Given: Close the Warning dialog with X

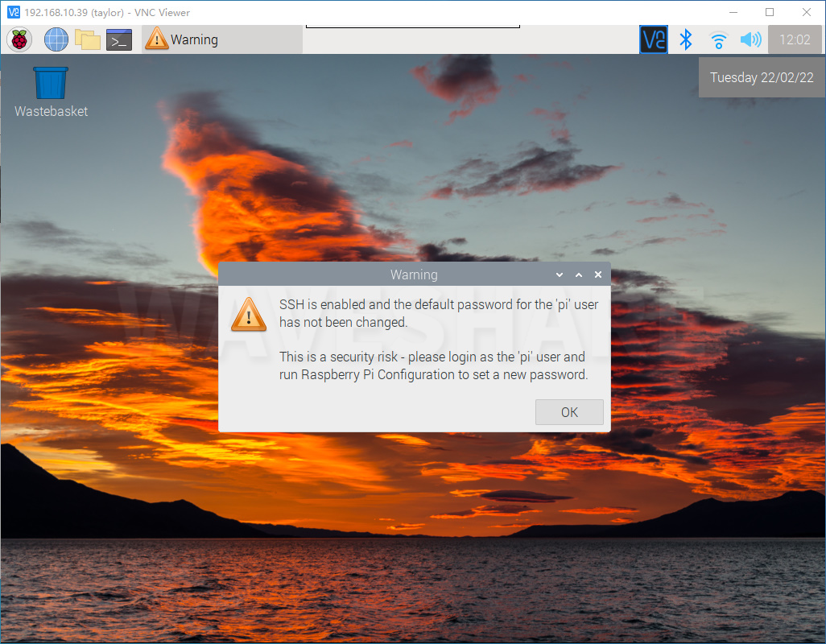Looking at the screenshot, I should 598,275.
